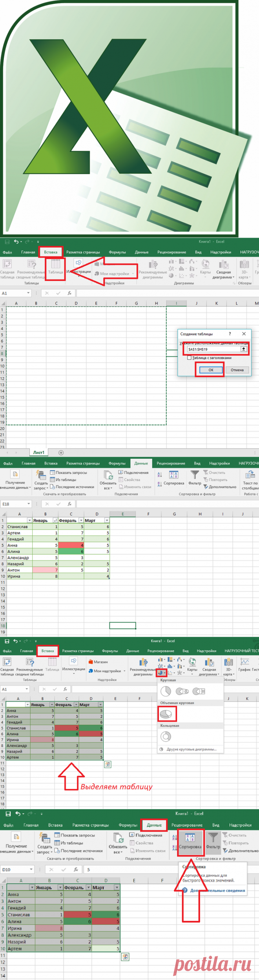This screenshot has height=980, width=259.
Task: Click Отмена in Создание таблицы dialog
Action: pyautogui.click(x=237, y=370)
